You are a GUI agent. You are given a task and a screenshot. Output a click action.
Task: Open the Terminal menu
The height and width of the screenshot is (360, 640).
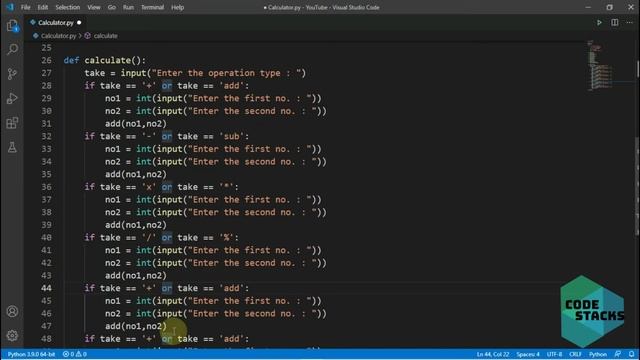[x=152, y=7]
